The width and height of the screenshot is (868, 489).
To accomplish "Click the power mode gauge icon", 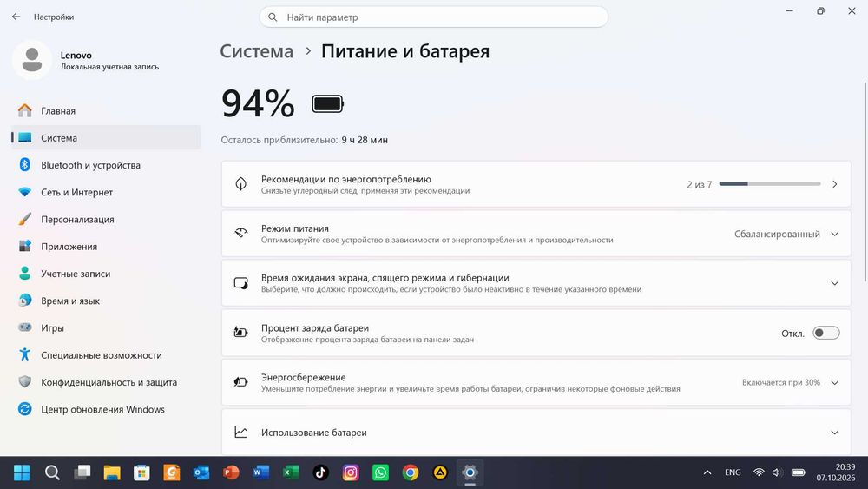I will pyautogui.click(x=240, y=233).
